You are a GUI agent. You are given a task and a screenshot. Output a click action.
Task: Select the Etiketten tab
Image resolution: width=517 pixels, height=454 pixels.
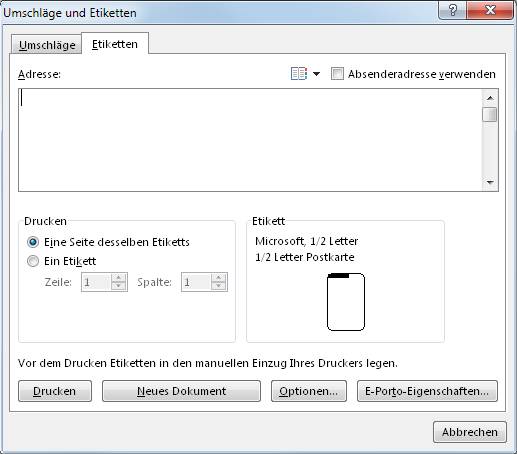(x=115, y=44)
